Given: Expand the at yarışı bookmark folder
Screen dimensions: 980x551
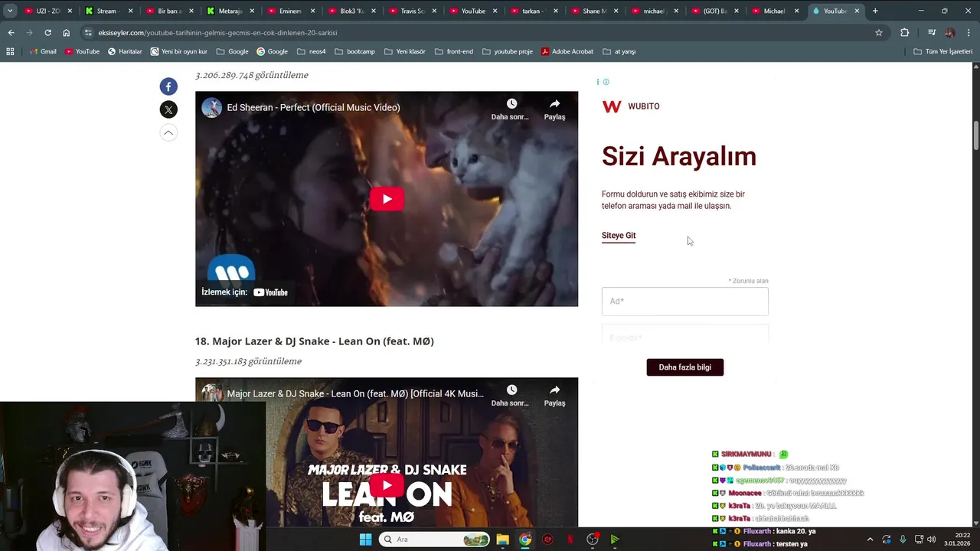Looking at the screenshot, I should 619,51.
